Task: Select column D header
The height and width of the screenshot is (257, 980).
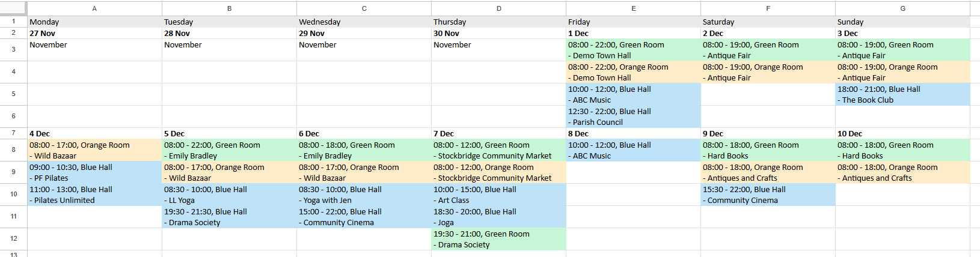Action: [x=498, y=8]
